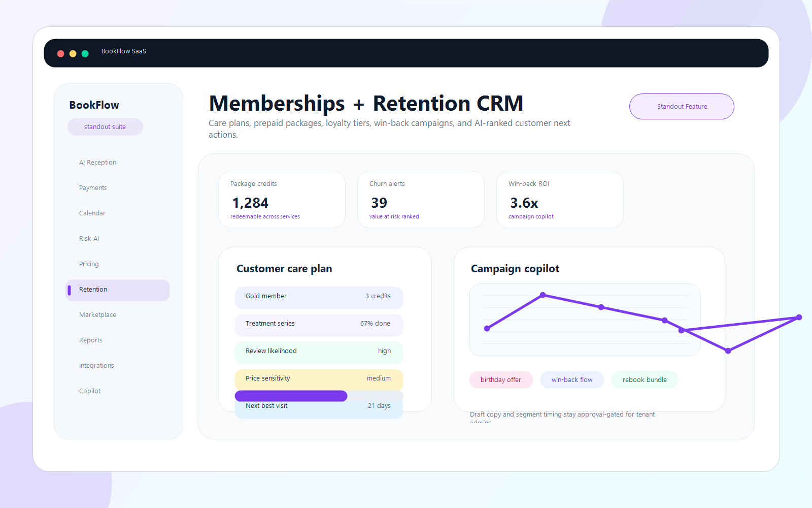The height and width of the screenshot is (508, 812).
Task: Click the Churn alerts stat card
Action: pyautogui.click(x=421, y=199)
